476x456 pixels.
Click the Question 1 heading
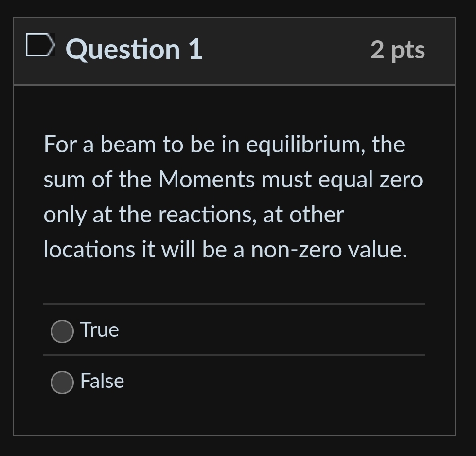click(x=134, y=49)
